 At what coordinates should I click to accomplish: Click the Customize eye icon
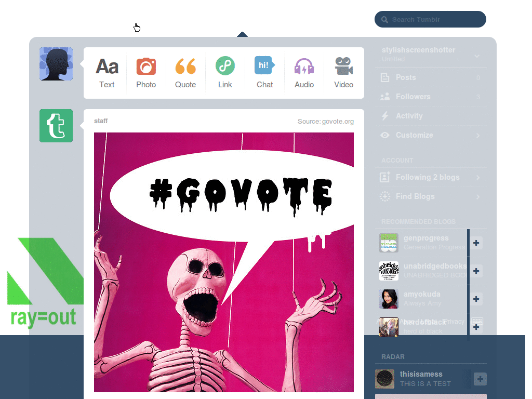(385, 135)
